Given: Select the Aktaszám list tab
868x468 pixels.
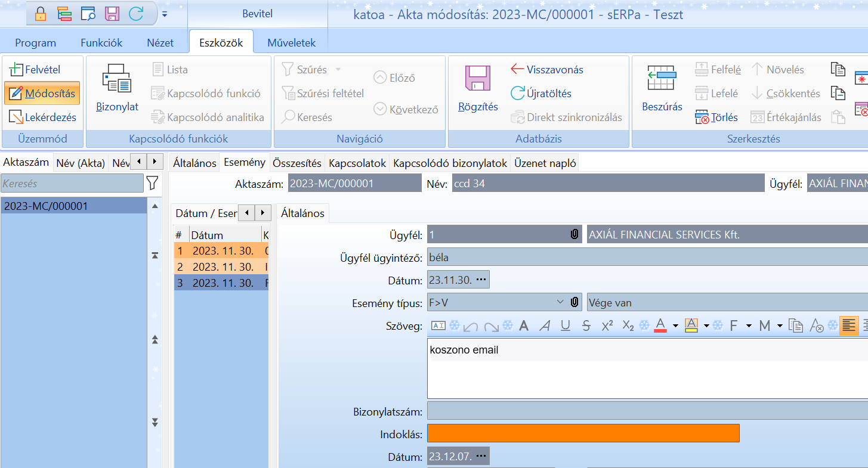Looking at the screenshot, I should (x=27, y=162).
